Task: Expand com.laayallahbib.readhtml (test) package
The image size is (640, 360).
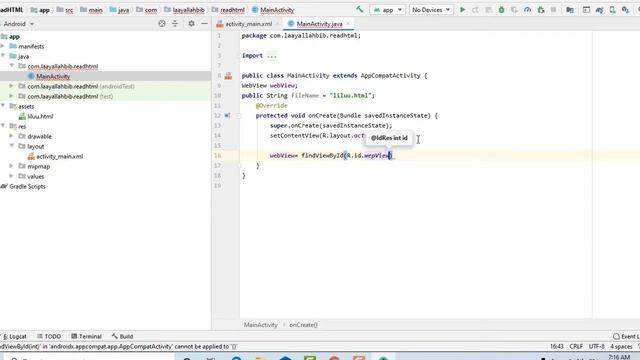Action: point(11,96)
